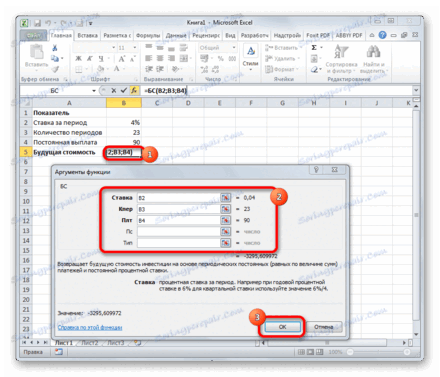Increase font size with large A icon

point(122,59)
